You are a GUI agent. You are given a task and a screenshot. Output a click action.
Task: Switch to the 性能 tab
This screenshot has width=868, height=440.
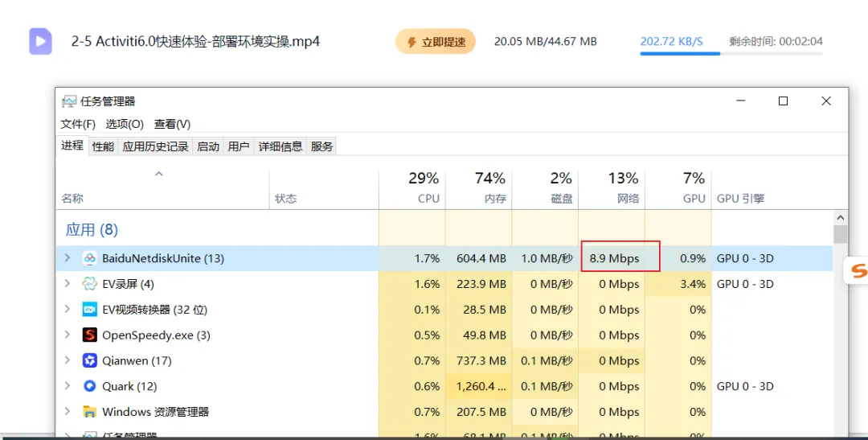pos(103,147)
